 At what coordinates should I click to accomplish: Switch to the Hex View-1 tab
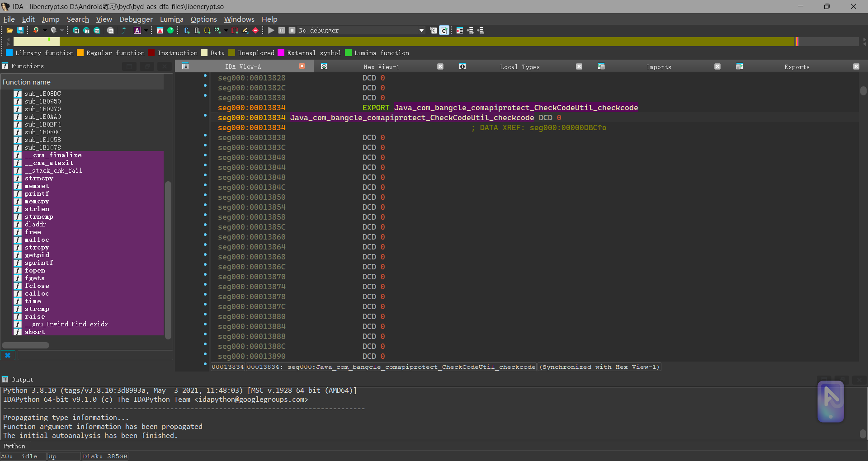(382, 66)
